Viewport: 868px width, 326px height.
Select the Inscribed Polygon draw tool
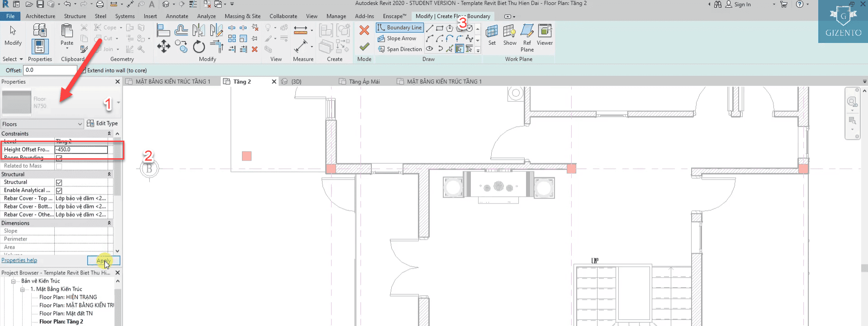click(450, 28)
